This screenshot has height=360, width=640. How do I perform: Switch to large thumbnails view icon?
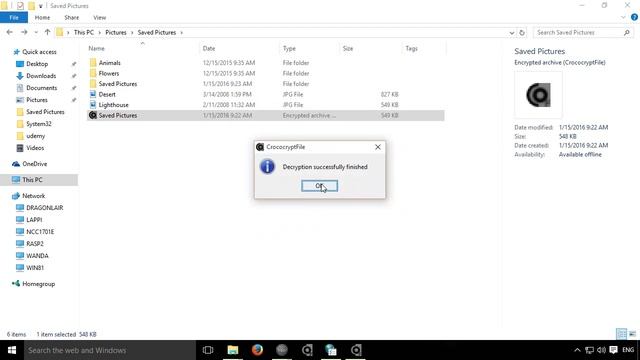(x=632, y=334)
